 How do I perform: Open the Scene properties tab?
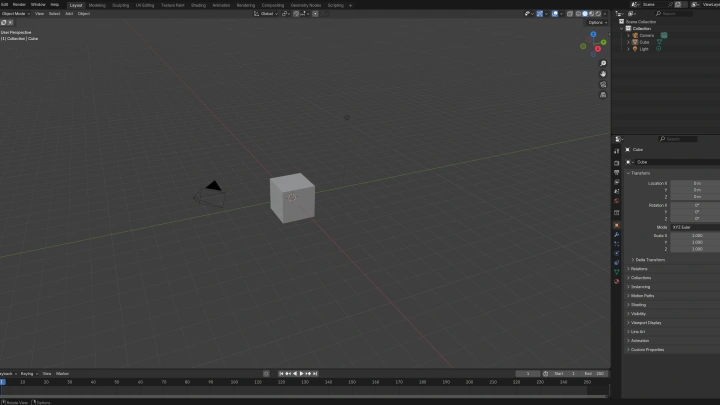pos(617,191)
